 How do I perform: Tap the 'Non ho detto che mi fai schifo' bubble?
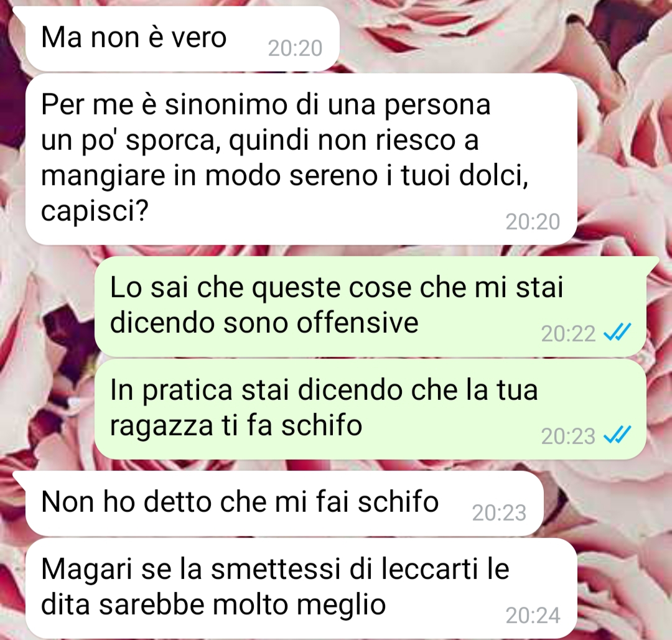click(284, 503)
